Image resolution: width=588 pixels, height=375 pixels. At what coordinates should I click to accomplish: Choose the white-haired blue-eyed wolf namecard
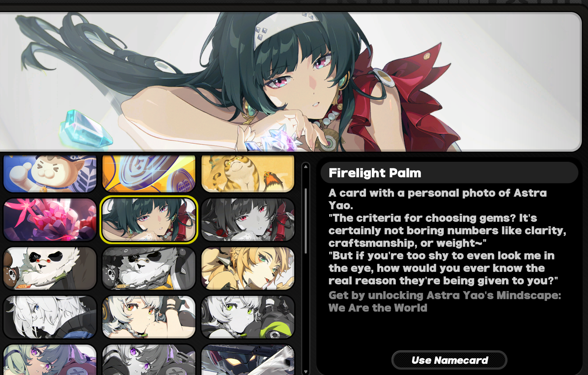point(50,317)
